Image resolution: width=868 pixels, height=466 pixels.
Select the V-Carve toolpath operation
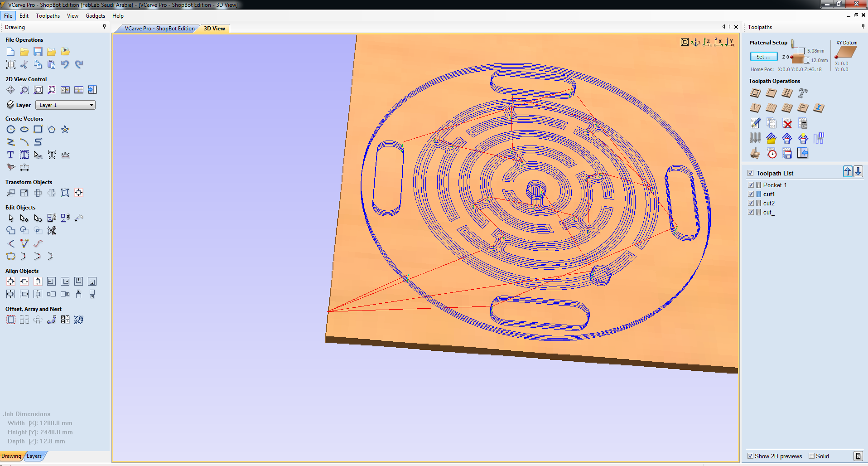click(x=755, y=108)
